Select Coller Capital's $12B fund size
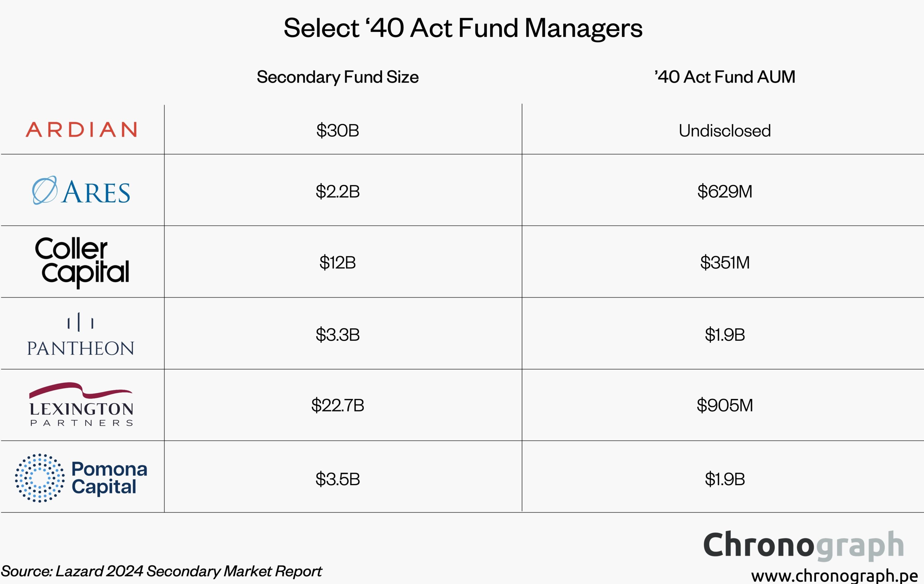The height and width of the screenshot is (584, 924). click(338, 262)
